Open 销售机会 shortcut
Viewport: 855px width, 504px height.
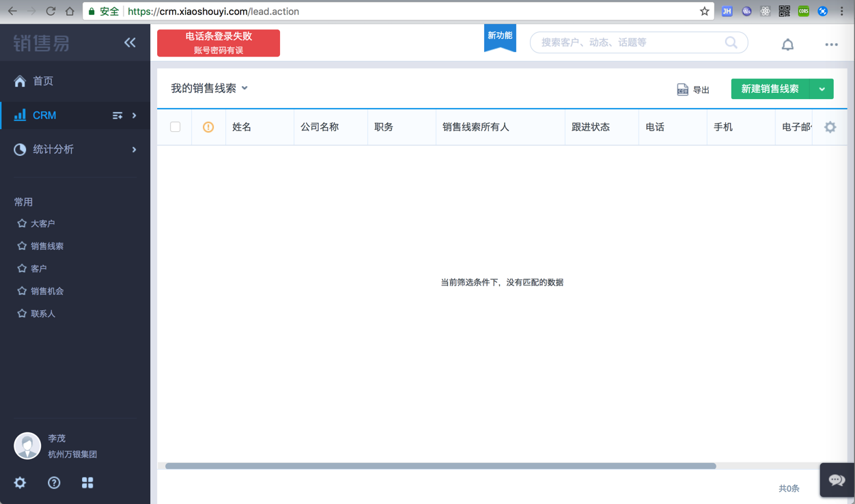pos(47,291)
